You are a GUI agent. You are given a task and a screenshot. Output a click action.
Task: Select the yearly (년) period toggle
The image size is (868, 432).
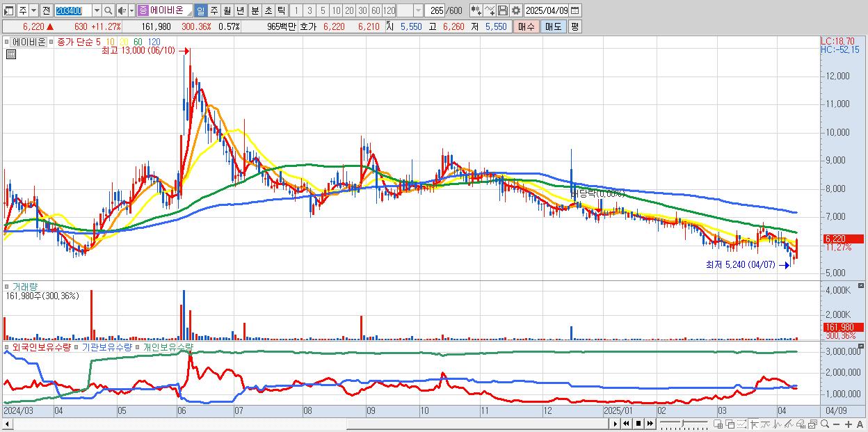pos(240,10)
